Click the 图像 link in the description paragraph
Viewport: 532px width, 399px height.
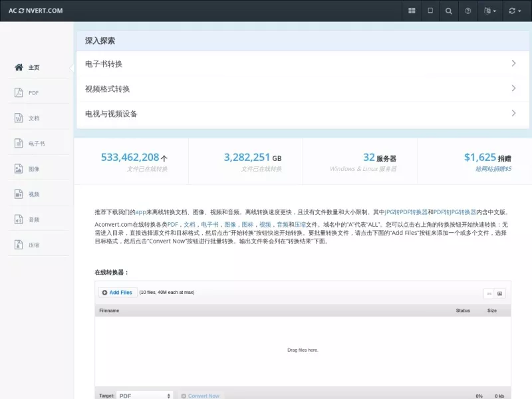click(x=230, y=225)
